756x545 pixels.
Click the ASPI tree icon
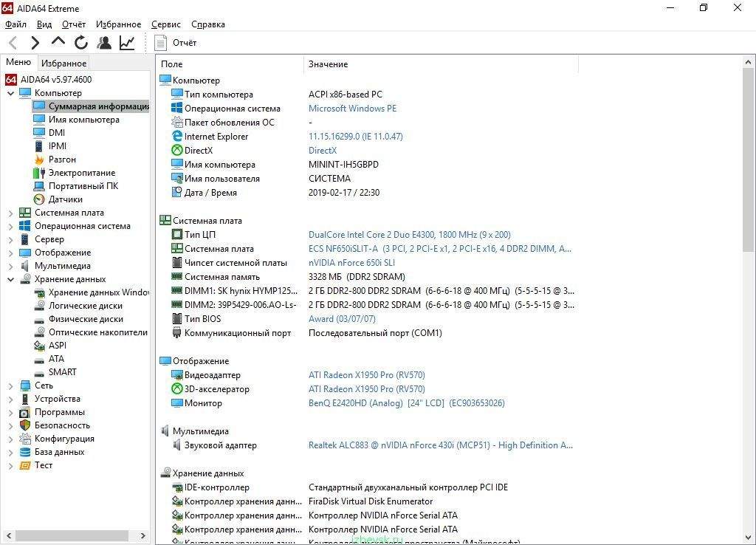point(39,346)
